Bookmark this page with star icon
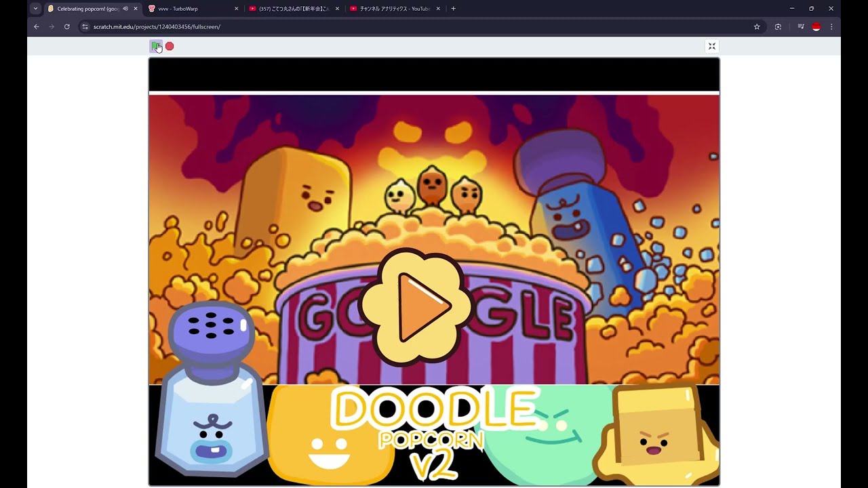Screen dimensions: 868x488 pyautogui.click(x=757, y=26)
